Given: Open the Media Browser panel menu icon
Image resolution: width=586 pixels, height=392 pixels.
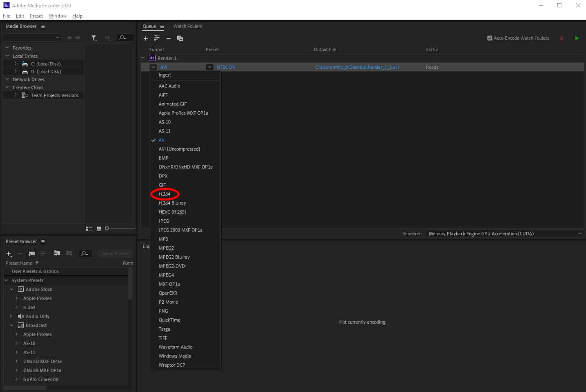Looking at the screenshot, I should pyautogui.click(x=43, y=26).
